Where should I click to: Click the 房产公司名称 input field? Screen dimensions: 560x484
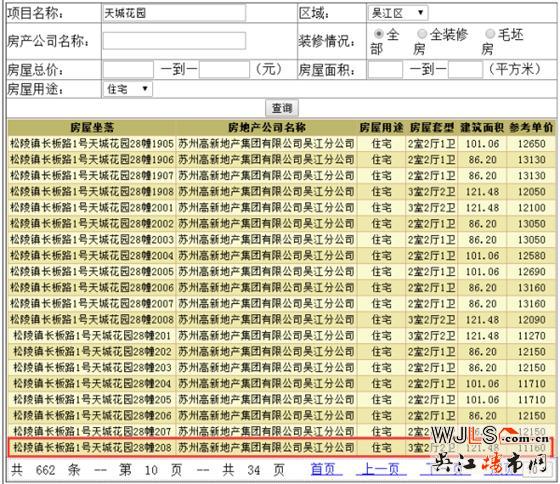tap(174, 41)
